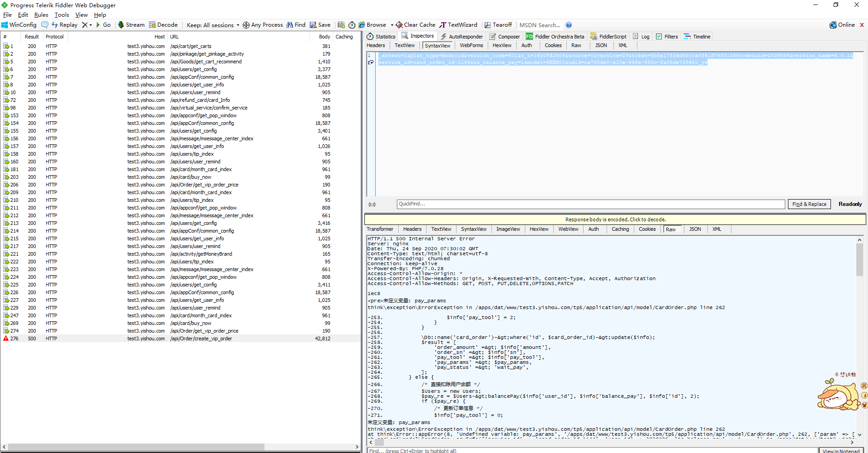
Task: Select session /api/refund_card/card_Info row
Action: [180, 100]
